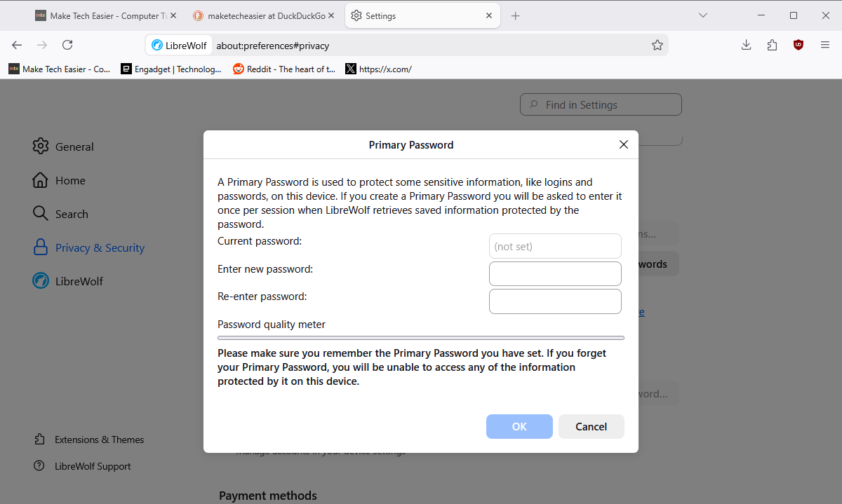This screenshot has height=504, width=842.
Task: Click the Password quality meter bar
Action: [420, 338]
